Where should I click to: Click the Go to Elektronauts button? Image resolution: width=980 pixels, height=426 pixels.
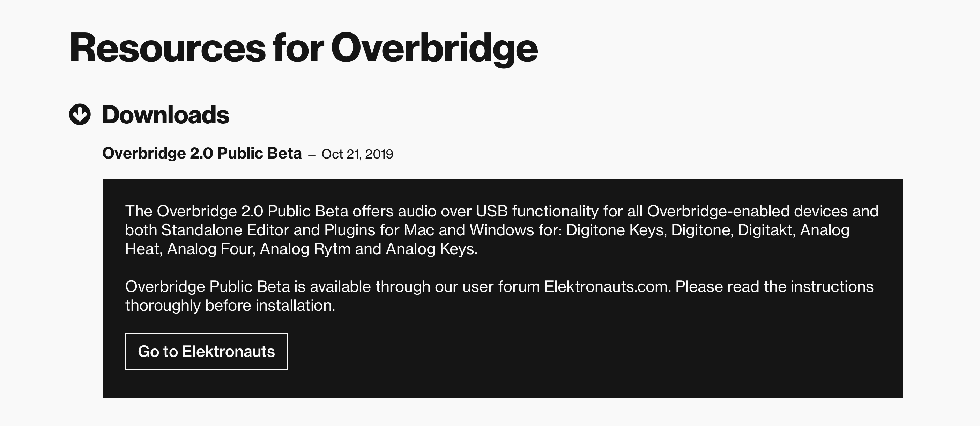click(206, 351)
